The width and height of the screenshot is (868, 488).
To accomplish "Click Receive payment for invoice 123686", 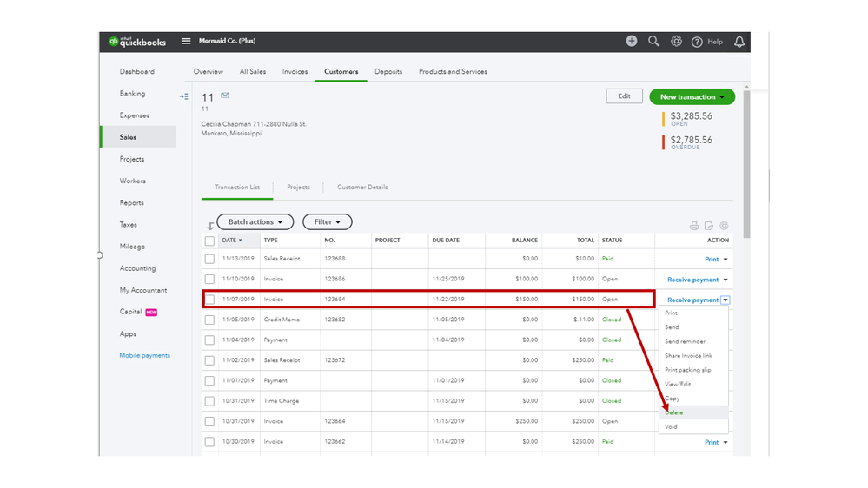I will coord(692,280).
